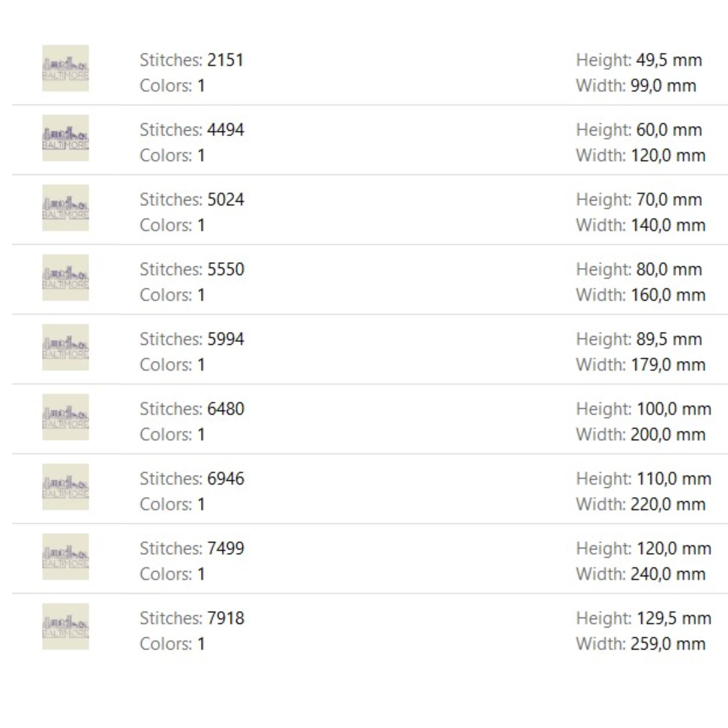Select the thumbnail next to 6946 stitches
Image resolution: width=728 pixels, height=728 pixels.
pyautogui.click(x=66, y=487)
